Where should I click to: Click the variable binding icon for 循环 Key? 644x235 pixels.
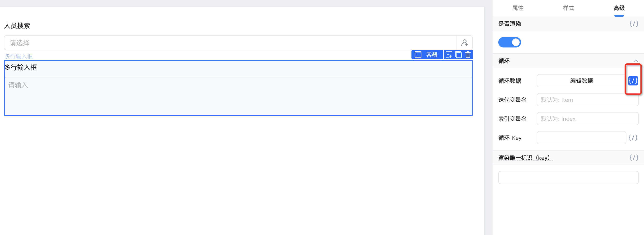click(633, 137)
